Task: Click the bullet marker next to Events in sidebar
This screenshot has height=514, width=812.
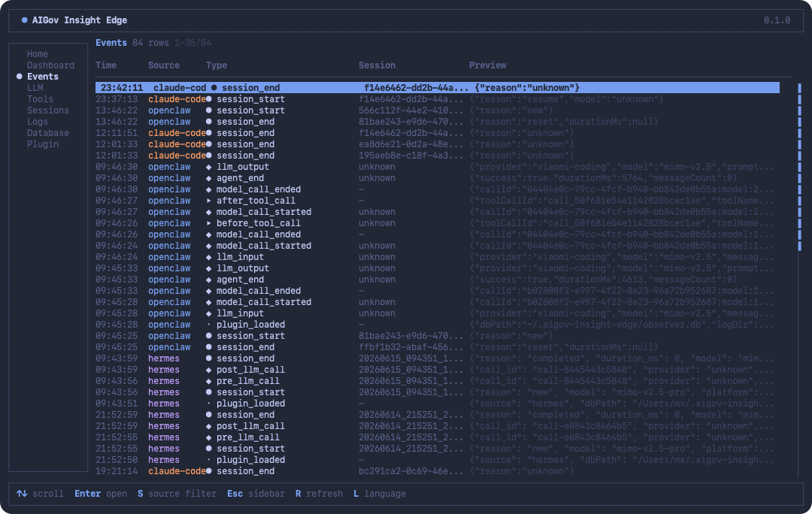Action: (x=19, y=77)
